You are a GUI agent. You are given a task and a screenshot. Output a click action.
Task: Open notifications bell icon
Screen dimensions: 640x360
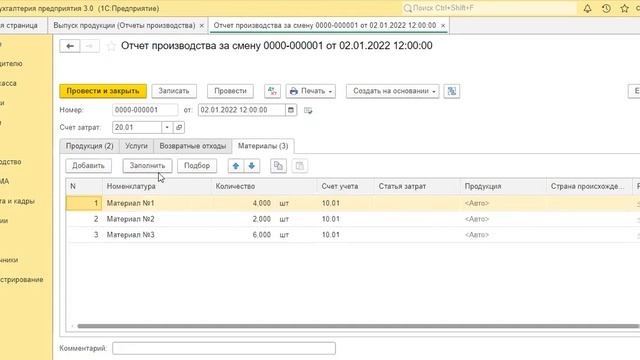pyautogui.click(x=587, y=8)
